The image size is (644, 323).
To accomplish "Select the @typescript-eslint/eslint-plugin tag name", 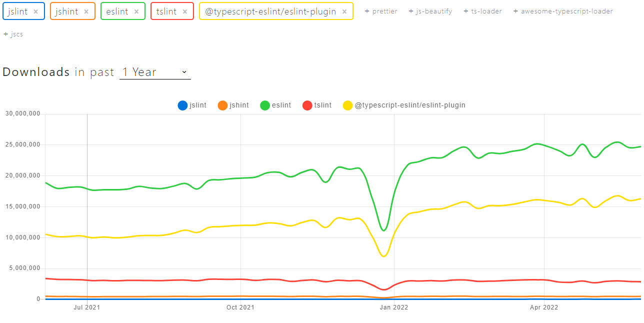I will pos(270,11).
